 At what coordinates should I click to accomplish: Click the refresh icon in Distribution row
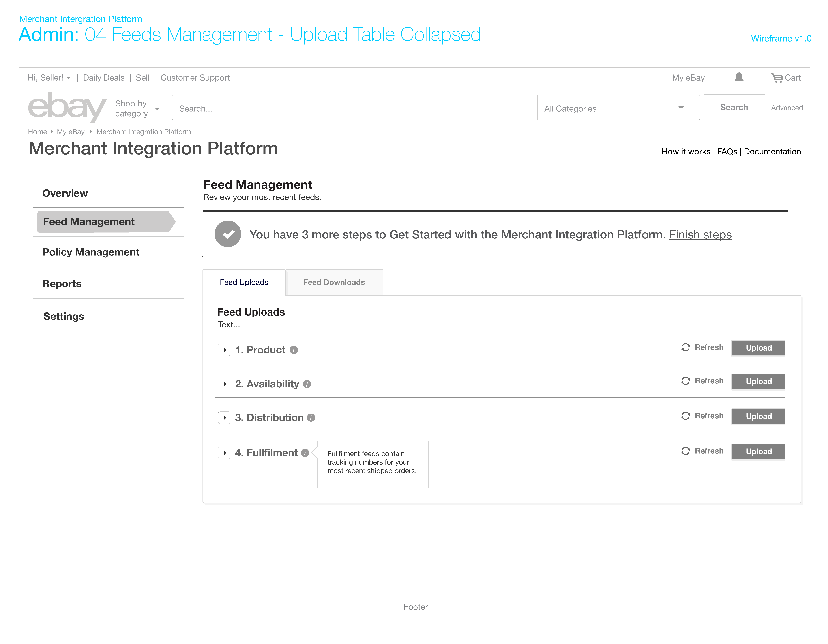(x=685, y=416)
